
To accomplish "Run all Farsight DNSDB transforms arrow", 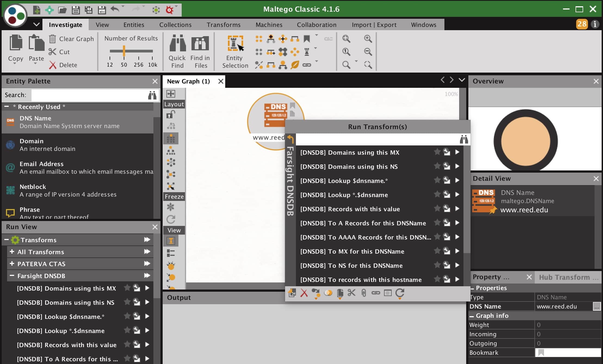I will (147, 275).
